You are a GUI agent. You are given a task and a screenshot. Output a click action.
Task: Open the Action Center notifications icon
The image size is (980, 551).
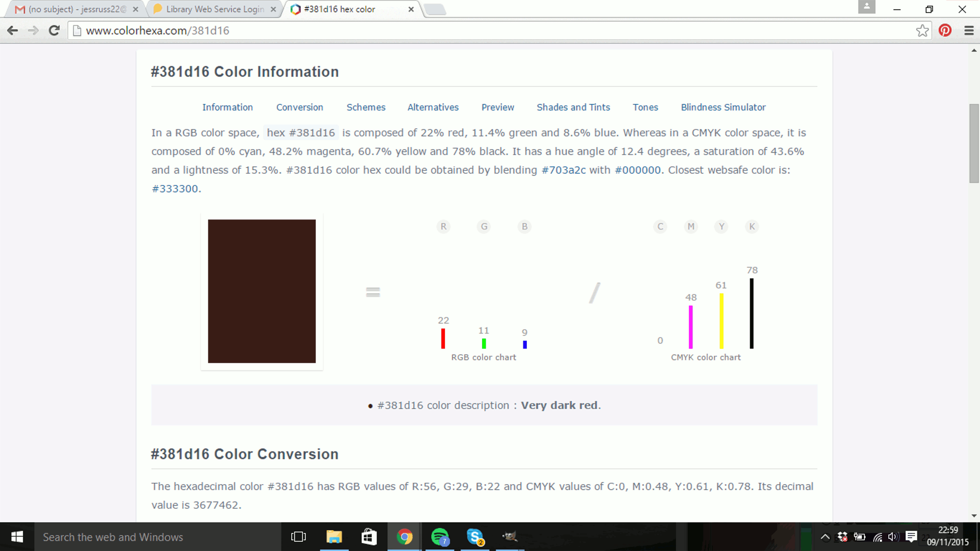(x=911, y=537)
